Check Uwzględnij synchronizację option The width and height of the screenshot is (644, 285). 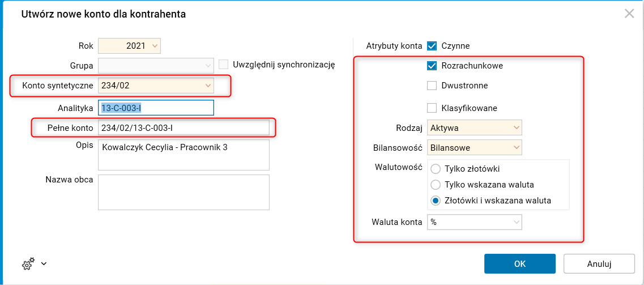tap(224, 65)
